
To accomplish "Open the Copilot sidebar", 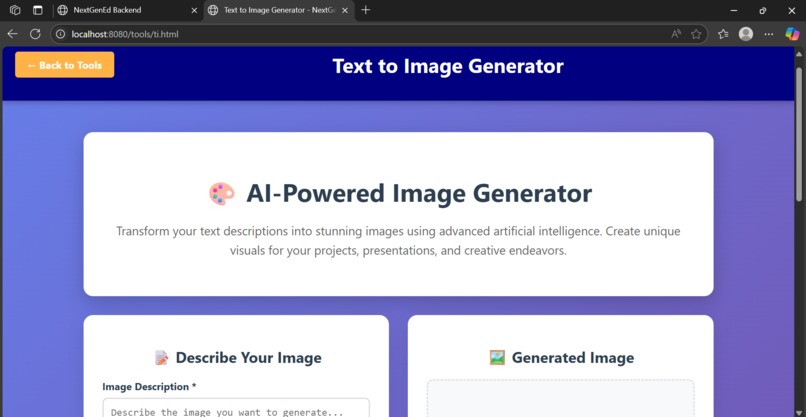I will coord(792,34).
